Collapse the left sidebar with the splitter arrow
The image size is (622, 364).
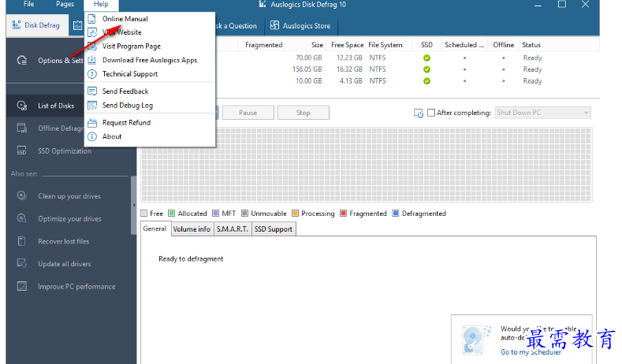pyautogui.click(x=134, y=205)
